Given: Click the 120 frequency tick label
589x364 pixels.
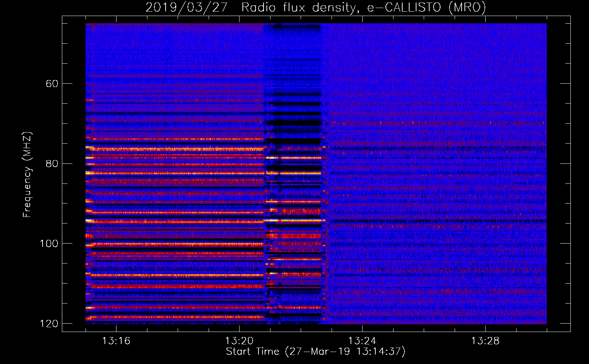Looking at the screenshot, I should [49, 324].
